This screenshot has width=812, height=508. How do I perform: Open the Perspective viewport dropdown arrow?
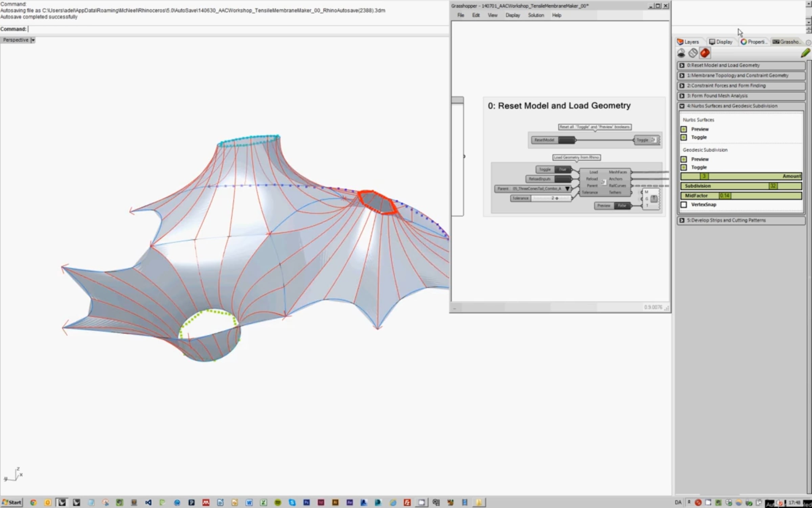pyautogui.click(x=33, y=40)
